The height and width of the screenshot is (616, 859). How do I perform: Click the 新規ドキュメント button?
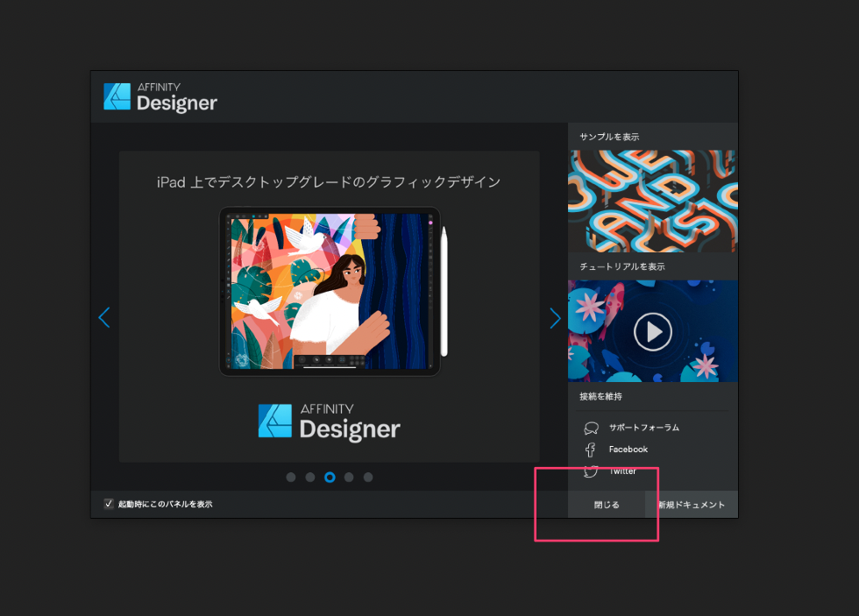pos(692,505)
